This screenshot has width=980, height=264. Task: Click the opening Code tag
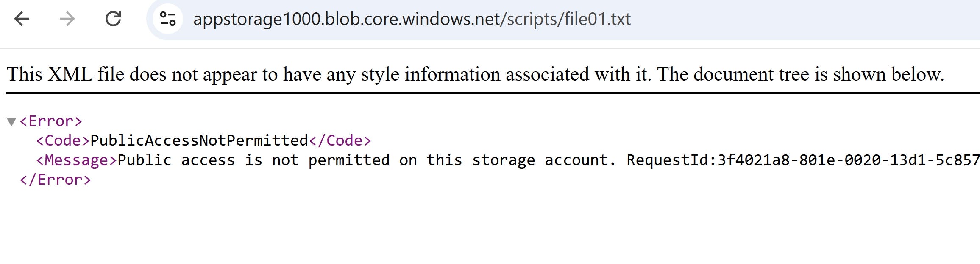click(63, 140)
